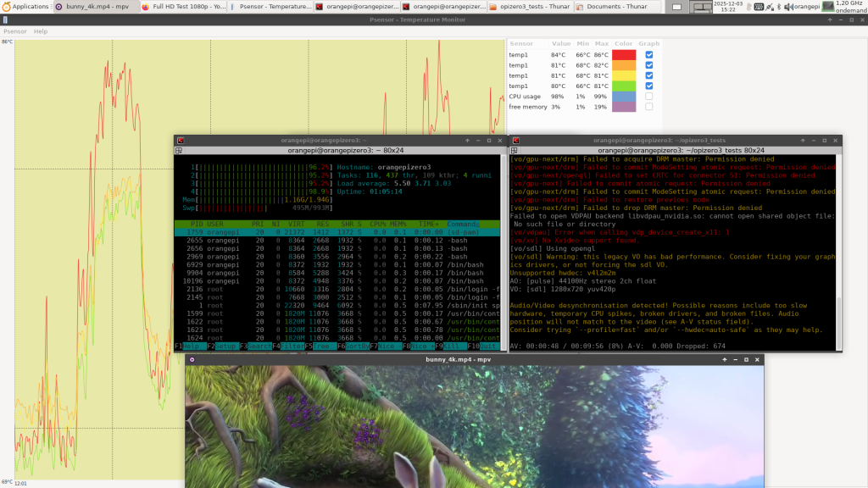Enable graph checkbox for CPU usage sensor
The width and height of the screenshot is (868, 488).
point(649,96)
